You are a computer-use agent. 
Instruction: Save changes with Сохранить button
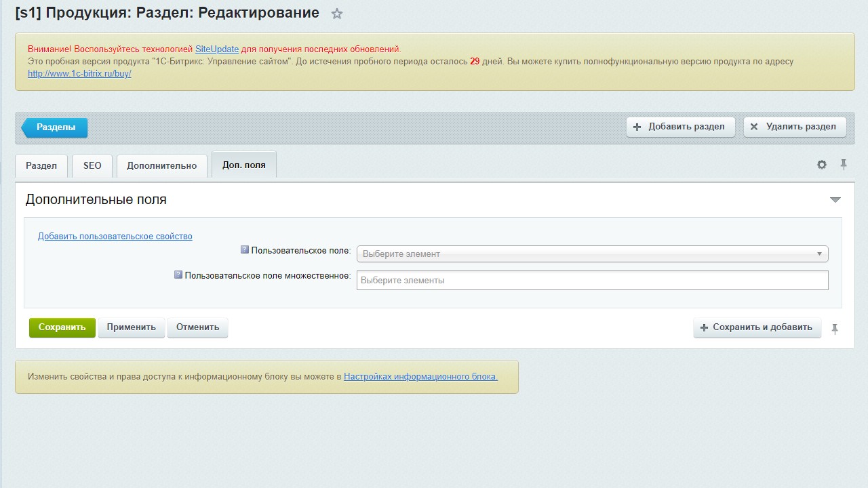pyautogui.click(x=62, y=327)
